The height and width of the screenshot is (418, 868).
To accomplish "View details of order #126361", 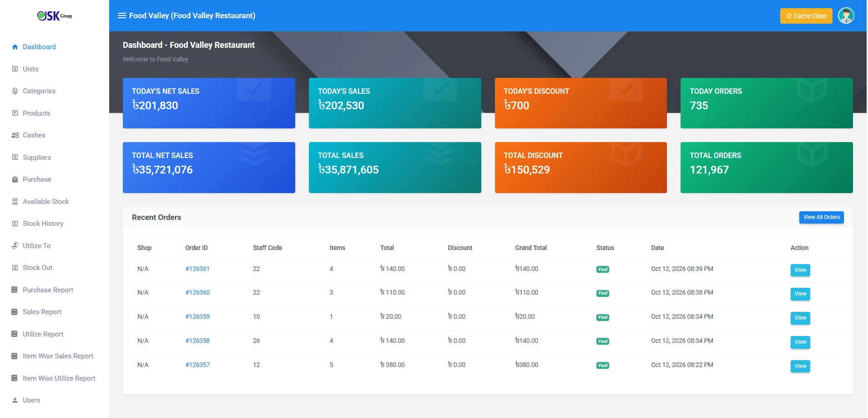I will coord(800,270).
